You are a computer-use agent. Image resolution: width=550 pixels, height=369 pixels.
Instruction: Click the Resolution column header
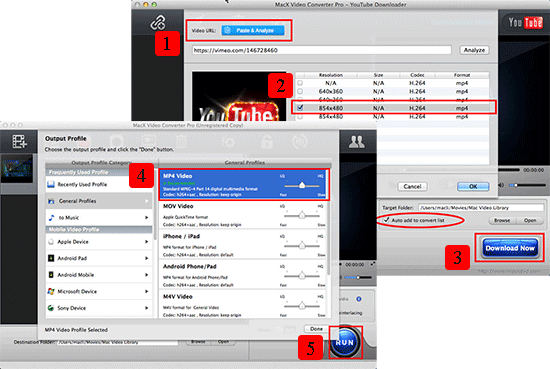point(330,75)
